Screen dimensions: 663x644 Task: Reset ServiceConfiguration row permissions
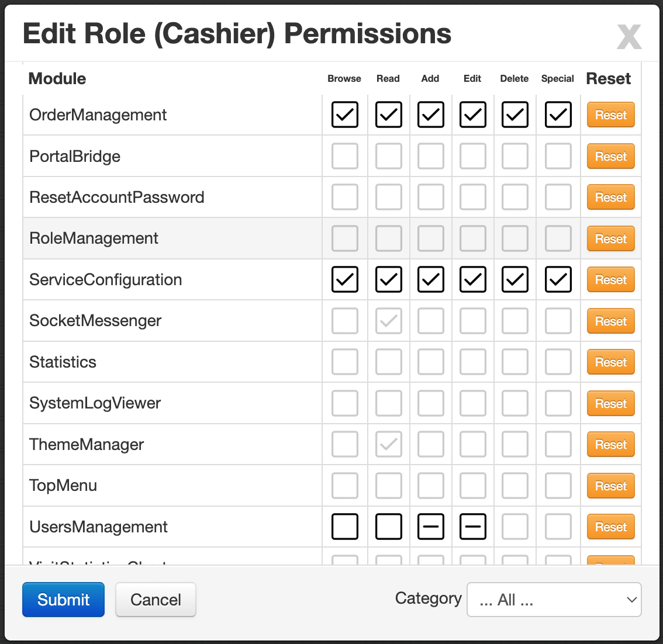pos(610,279)
